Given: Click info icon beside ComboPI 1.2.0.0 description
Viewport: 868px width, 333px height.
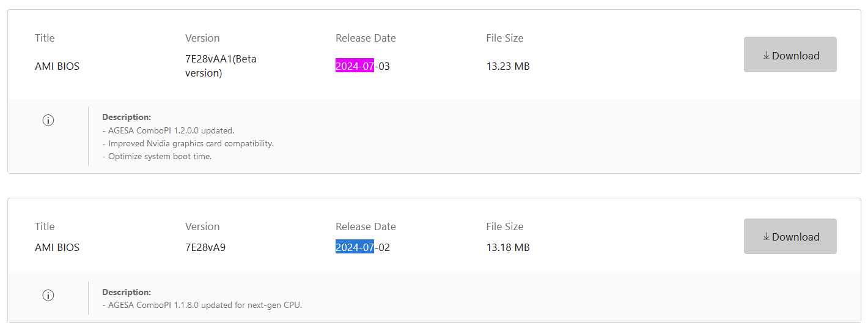Looking at the screenshot, I should (x=48, y=121).
